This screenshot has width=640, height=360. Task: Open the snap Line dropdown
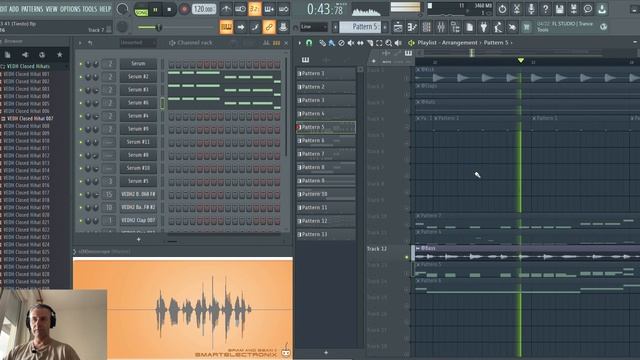tap(313, 27)
